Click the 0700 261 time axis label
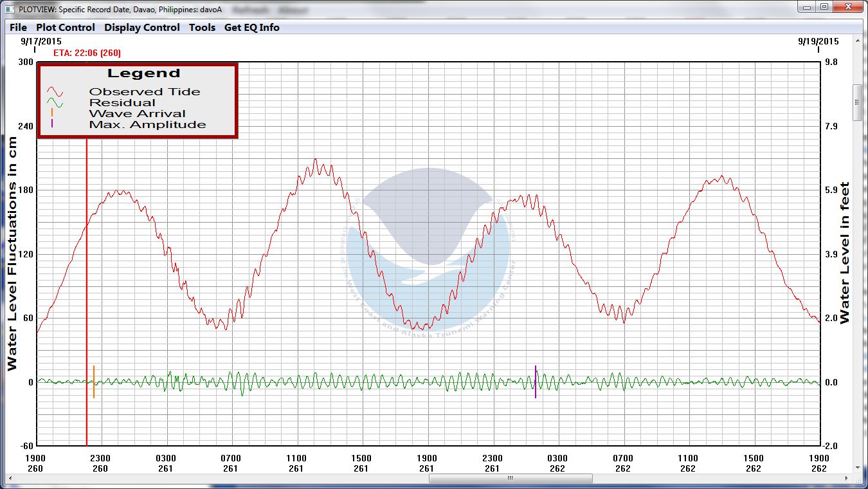Image resolution: width=868 pixels, height=489 pixels. click(x=231, y=463)
